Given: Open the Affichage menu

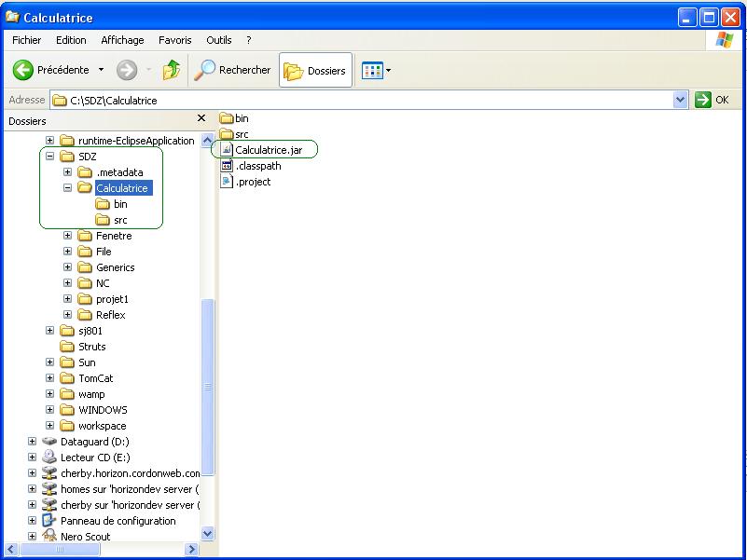Looking at the screenshot, I should (122, 40).
